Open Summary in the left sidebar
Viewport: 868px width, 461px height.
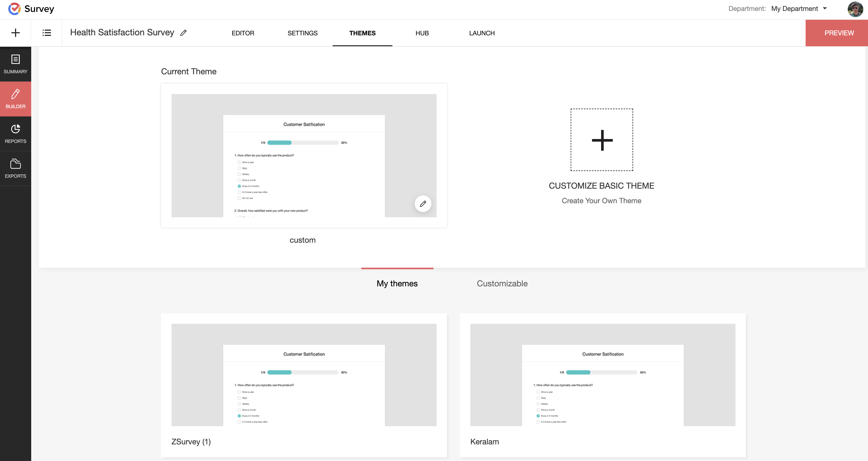click(x=16, y=64)
